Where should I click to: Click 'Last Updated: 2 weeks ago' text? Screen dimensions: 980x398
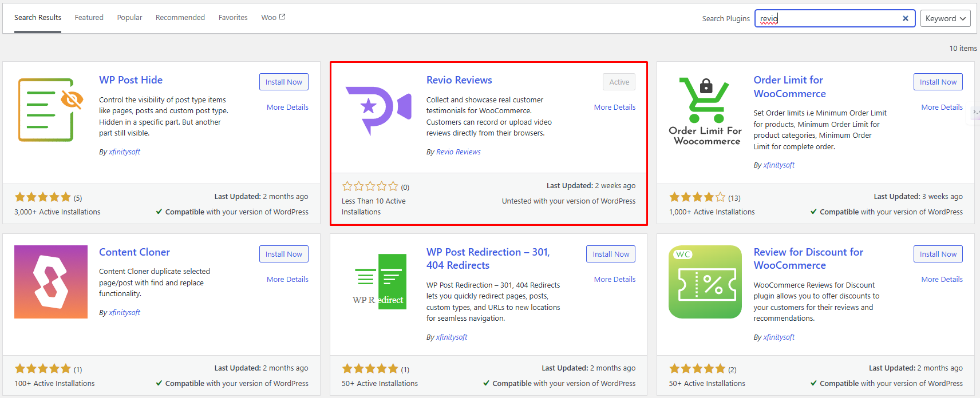(x=591, y=185)
